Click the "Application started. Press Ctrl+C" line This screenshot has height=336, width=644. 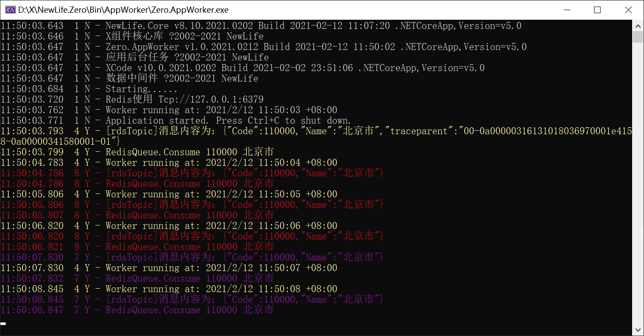(228, 121)
